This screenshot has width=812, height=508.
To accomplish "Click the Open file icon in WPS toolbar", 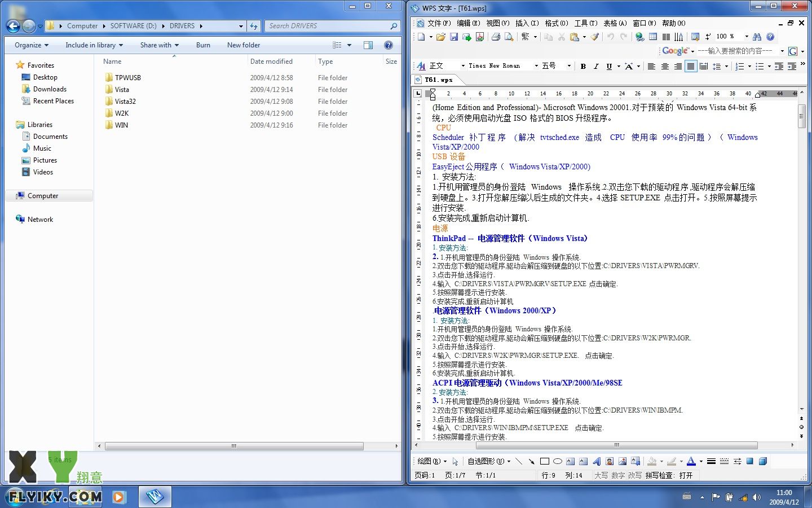I will click(x=441, y=37).
